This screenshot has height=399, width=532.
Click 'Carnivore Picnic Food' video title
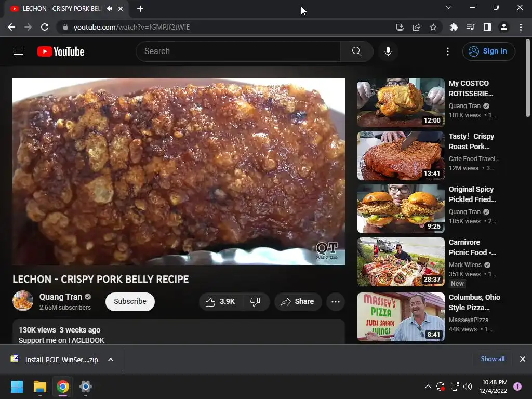[x=472, y=247]
